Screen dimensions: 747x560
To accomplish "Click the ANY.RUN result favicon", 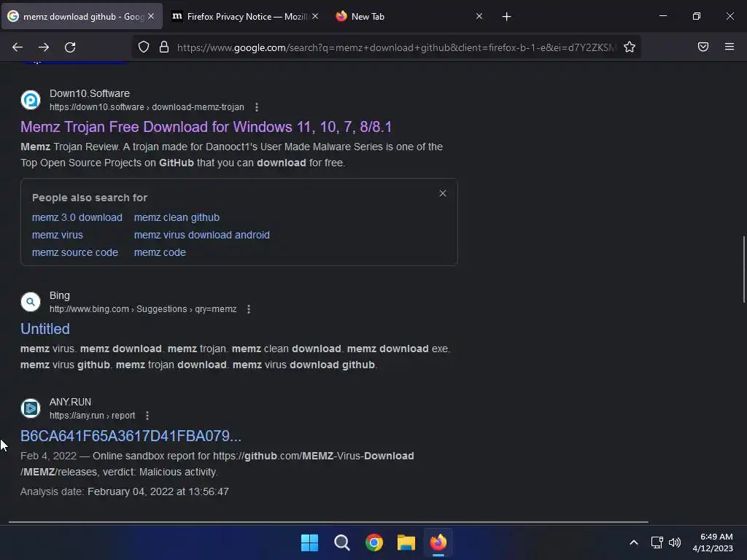I will (31, 408).
